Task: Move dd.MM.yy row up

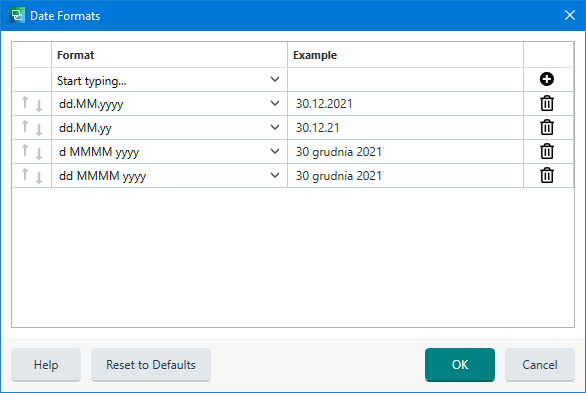Action: point(25,126)
